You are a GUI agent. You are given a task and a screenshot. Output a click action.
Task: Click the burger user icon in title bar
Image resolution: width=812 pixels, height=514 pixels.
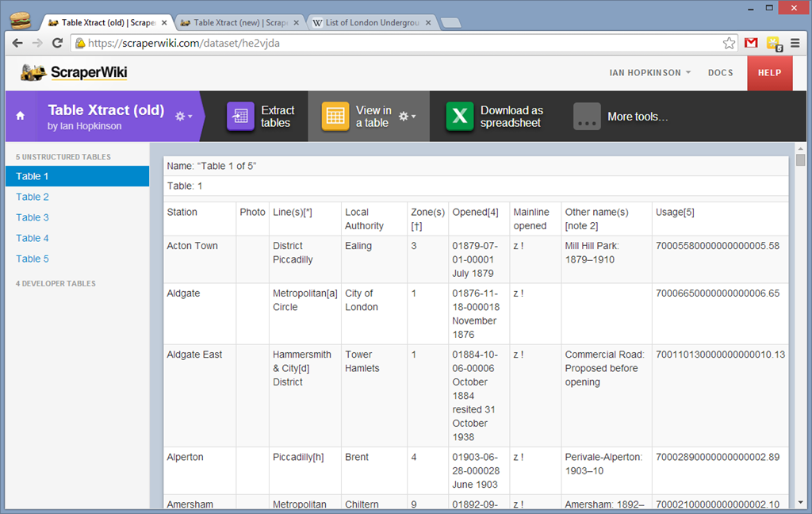(x=20, y=21)
